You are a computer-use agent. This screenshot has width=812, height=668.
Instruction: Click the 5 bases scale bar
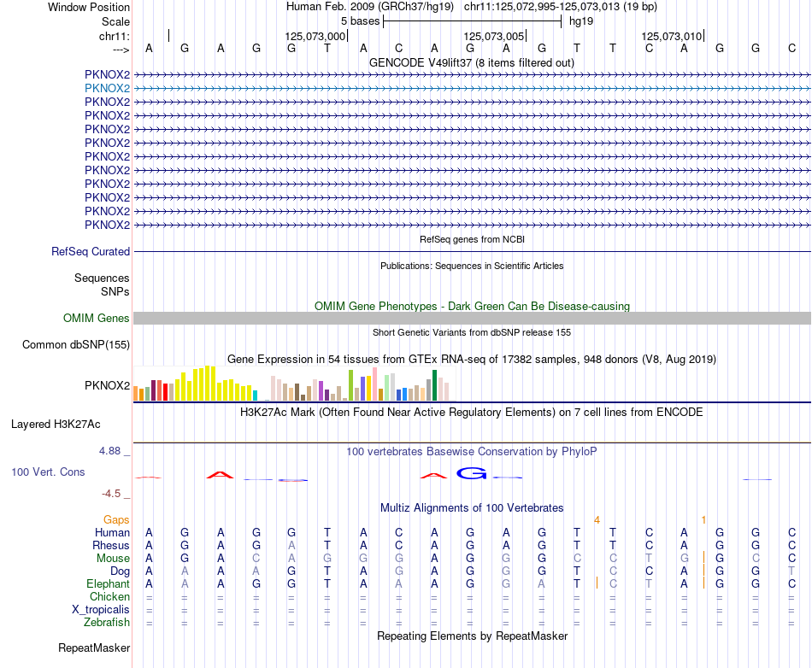point(473,21)
